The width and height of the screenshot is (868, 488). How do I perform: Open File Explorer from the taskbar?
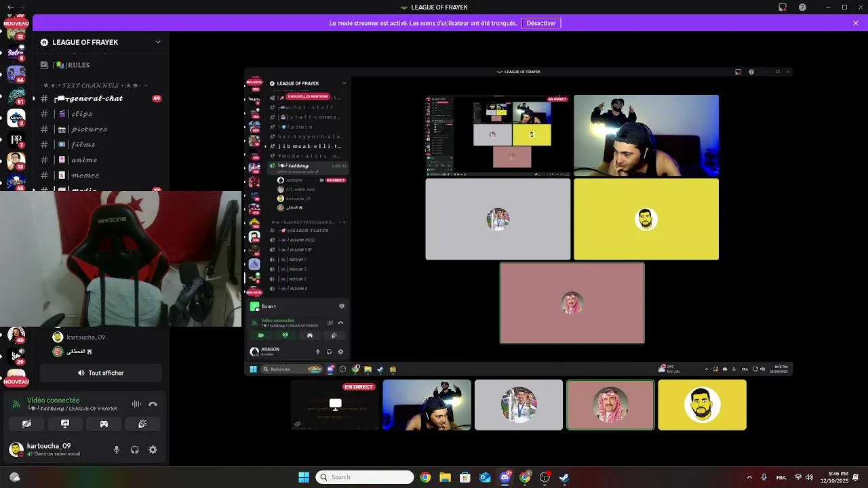(445, 477)
